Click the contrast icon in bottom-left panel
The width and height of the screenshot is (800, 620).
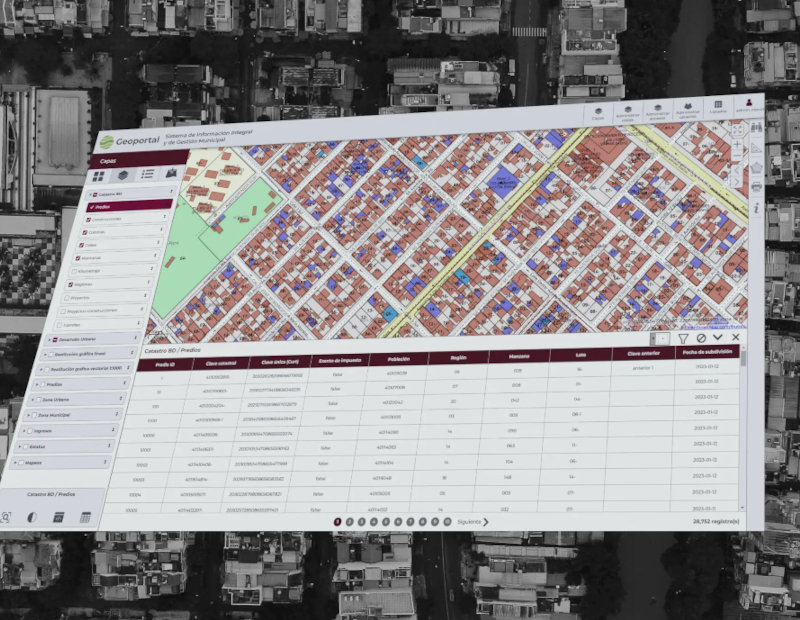coord(32,517)
